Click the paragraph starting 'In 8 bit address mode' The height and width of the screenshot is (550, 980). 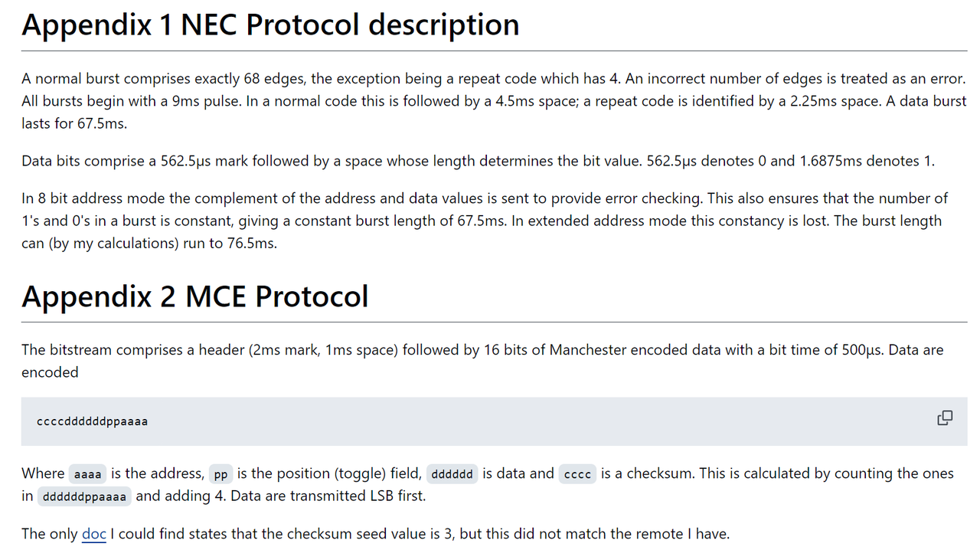(x=485, y=221)
